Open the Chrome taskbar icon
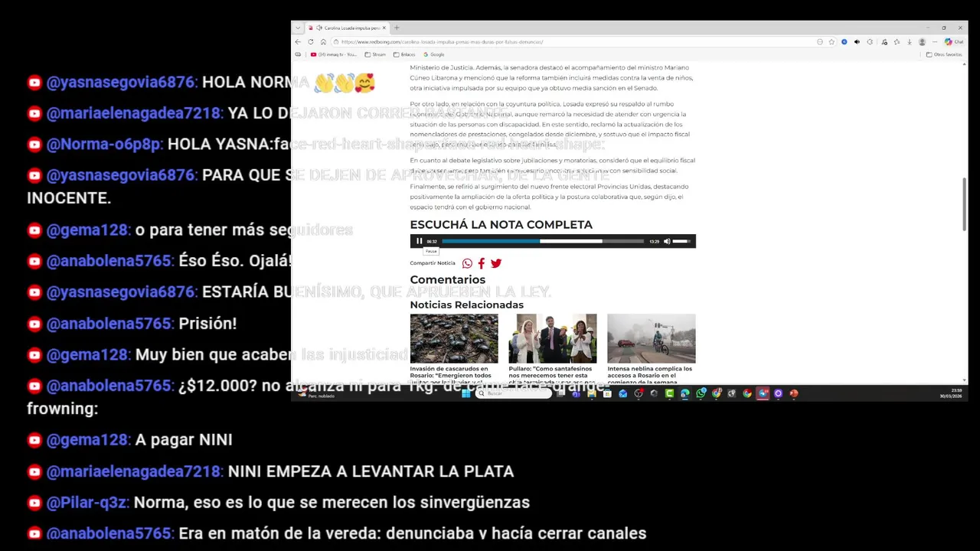The width and height of the screenshot is (980, 551). click(x=747, y=394)
